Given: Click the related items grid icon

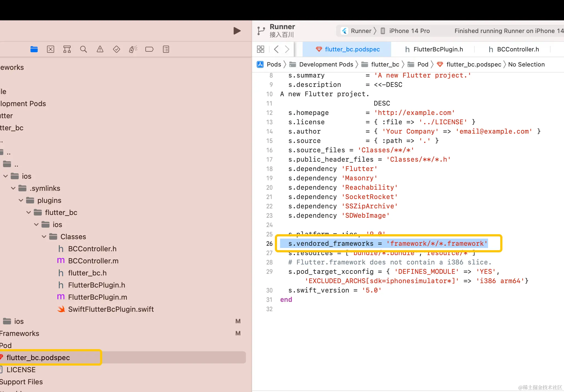Looking at the screenshot, I should coord(260,49).
